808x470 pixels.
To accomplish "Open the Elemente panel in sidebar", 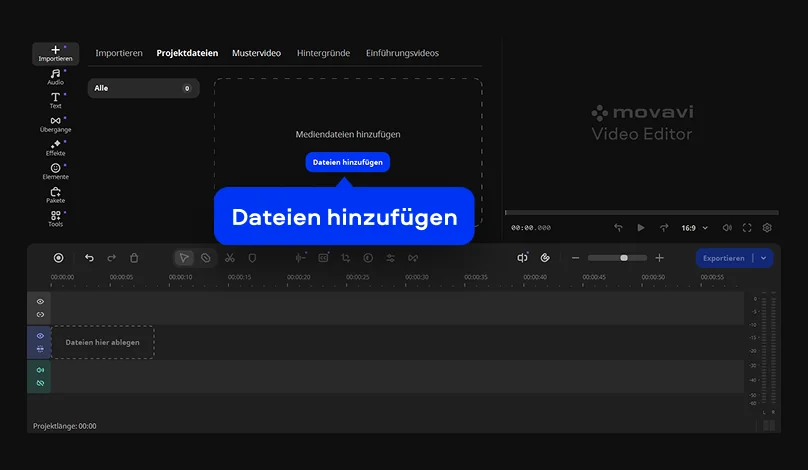I will (x=55, y=171).
